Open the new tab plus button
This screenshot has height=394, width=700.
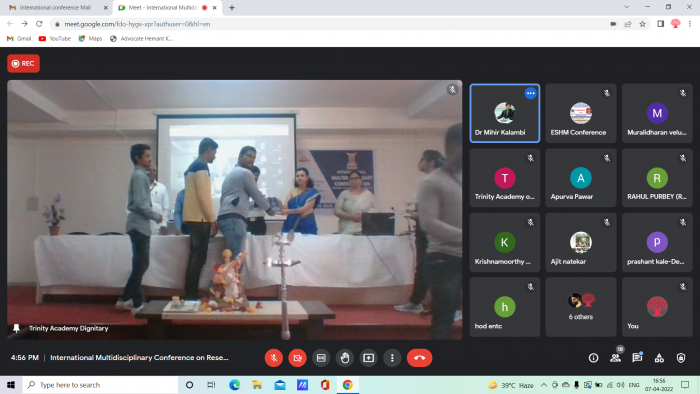click(232, 8)
